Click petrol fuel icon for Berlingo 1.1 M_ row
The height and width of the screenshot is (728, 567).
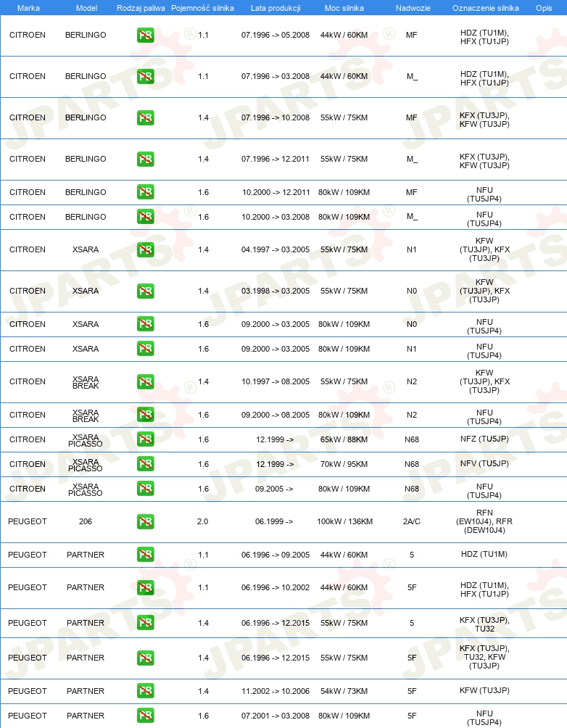(x=145, y=77)
